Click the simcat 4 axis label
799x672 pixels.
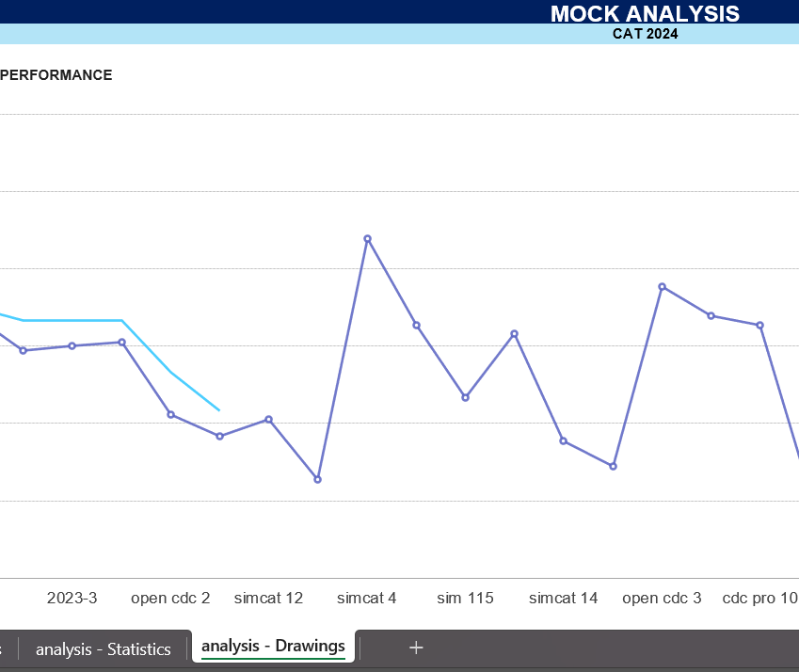[x=367, y=599]
